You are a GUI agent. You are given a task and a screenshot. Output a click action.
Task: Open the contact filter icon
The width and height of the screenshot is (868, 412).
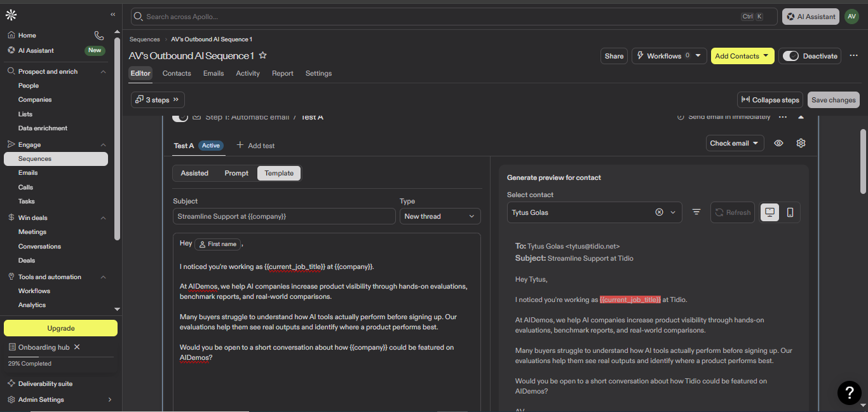click(696, 212)
